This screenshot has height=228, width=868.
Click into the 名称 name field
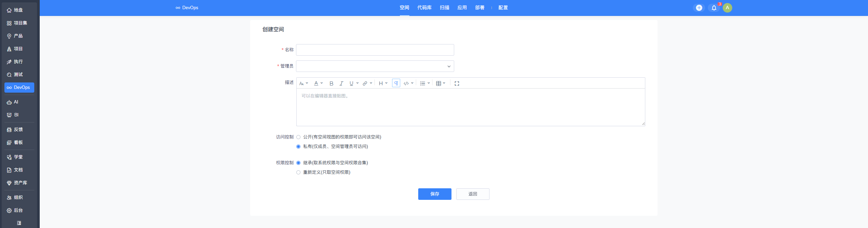click(x=375, y=50)
